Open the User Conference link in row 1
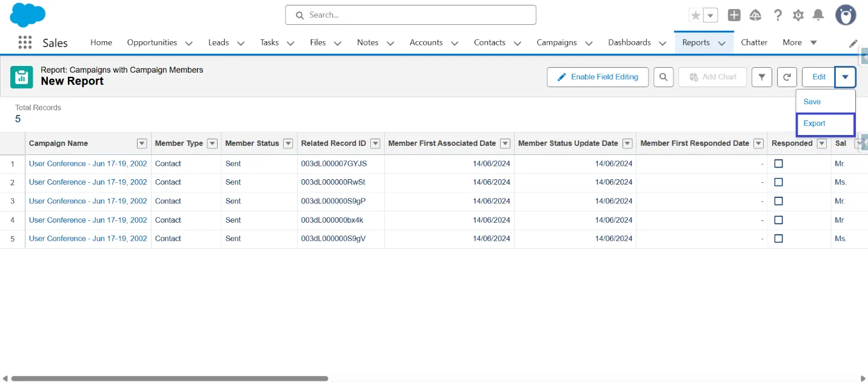Image resolution: width=868 pixels, height=382 pixels. point(88,163)
